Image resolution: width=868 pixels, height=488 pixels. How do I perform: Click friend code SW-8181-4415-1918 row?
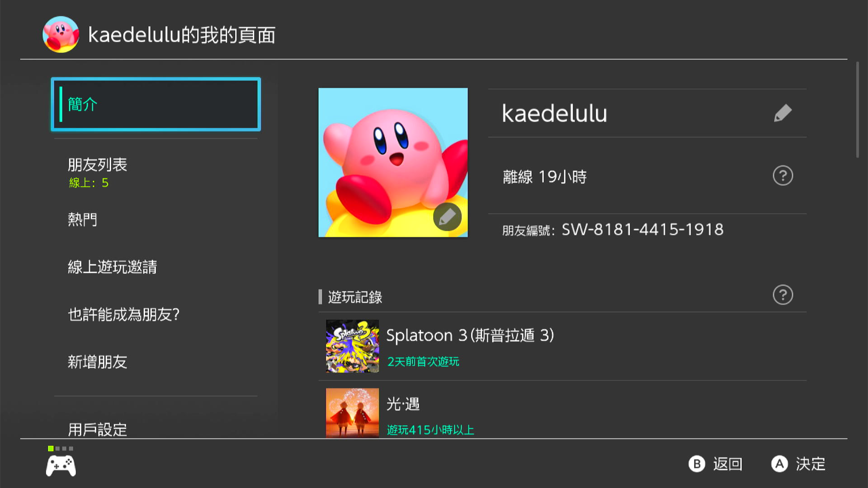(x=647, y=230)
